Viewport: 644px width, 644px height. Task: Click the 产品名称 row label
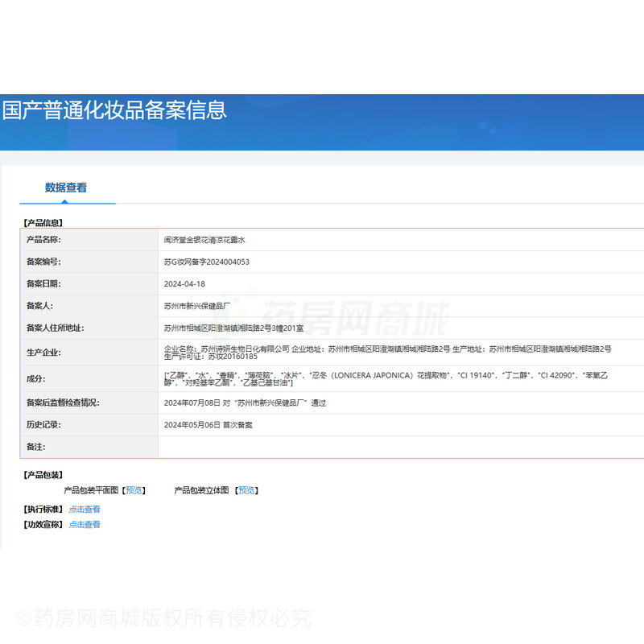(x=43, y=240)
